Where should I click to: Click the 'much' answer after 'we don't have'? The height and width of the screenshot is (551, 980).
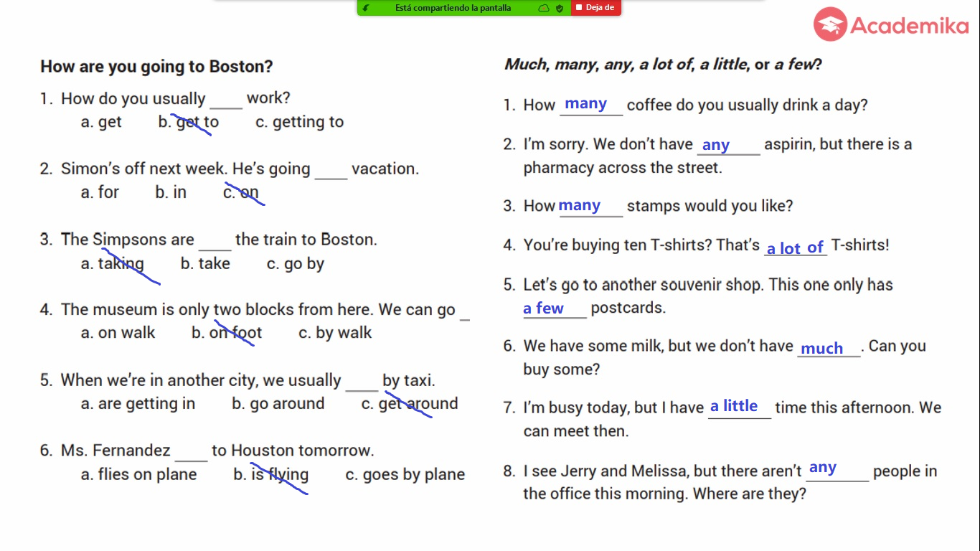822,349
